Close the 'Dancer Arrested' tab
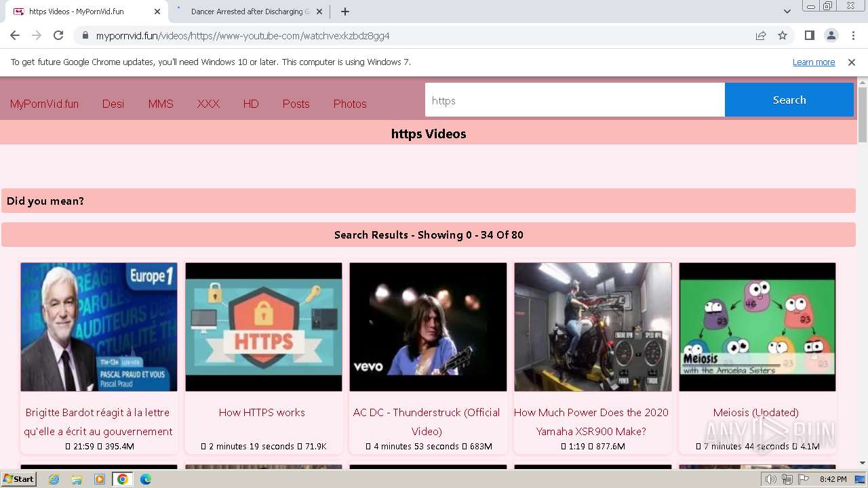Screen dimensions: 868x488 coord(319,12)
